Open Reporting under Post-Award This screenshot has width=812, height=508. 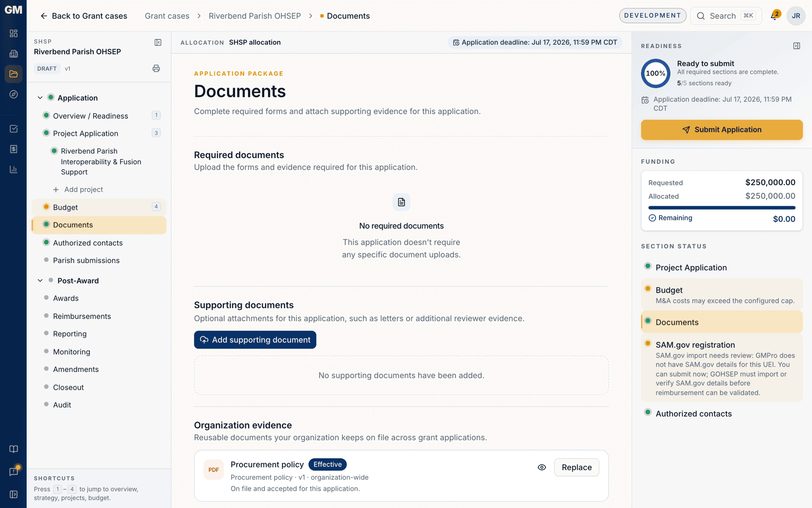click(x=99, y=334)
